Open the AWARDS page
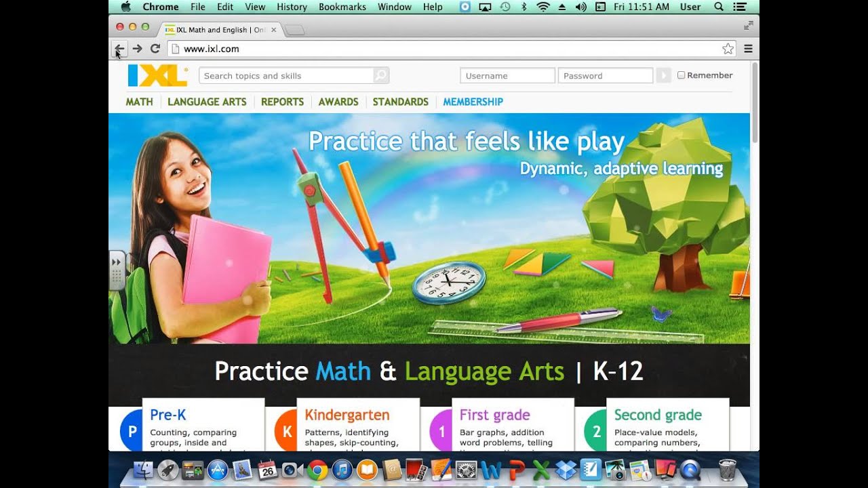The height and width of the screenshot is (488, 868). 338,102
